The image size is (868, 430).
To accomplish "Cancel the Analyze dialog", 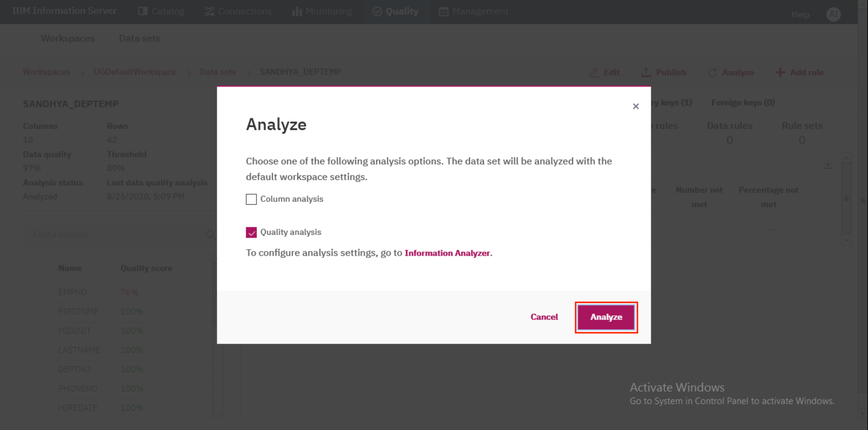I will (x=544, y=317).
